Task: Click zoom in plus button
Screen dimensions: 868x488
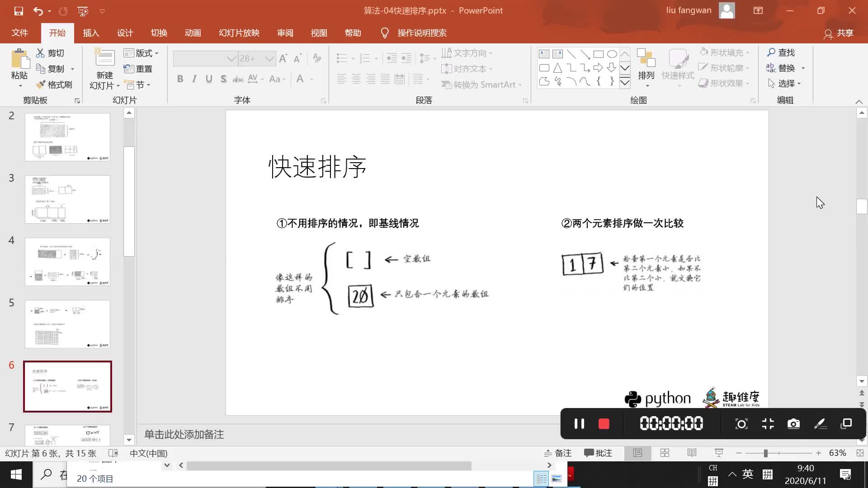Action: pyautogui.click(x=818, y=453)
